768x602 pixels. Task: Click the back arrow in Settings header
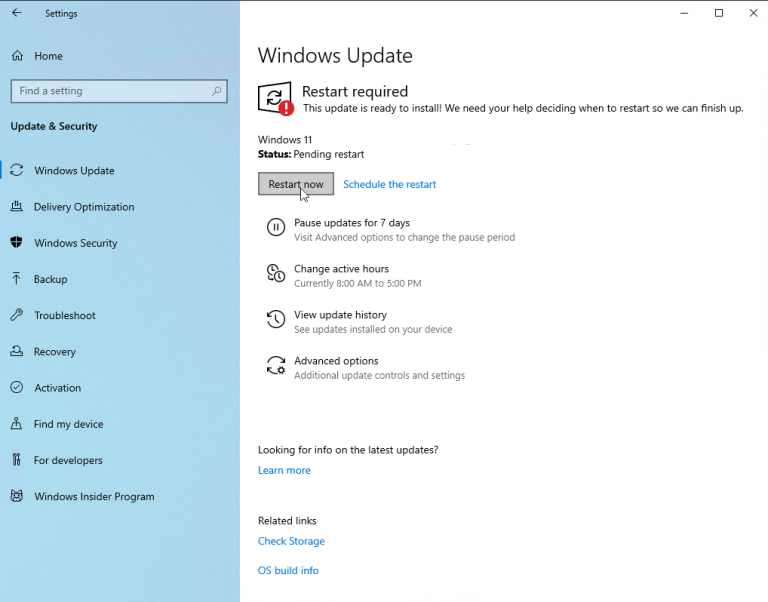click(x=16, y=13)
